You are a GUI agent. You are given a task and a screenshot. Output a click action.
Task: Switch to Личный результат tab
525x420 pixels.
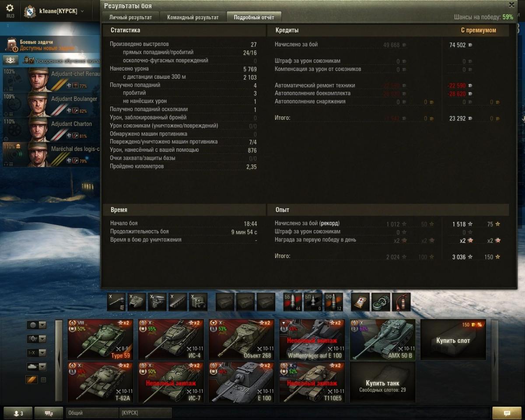(x=130, y=17)
